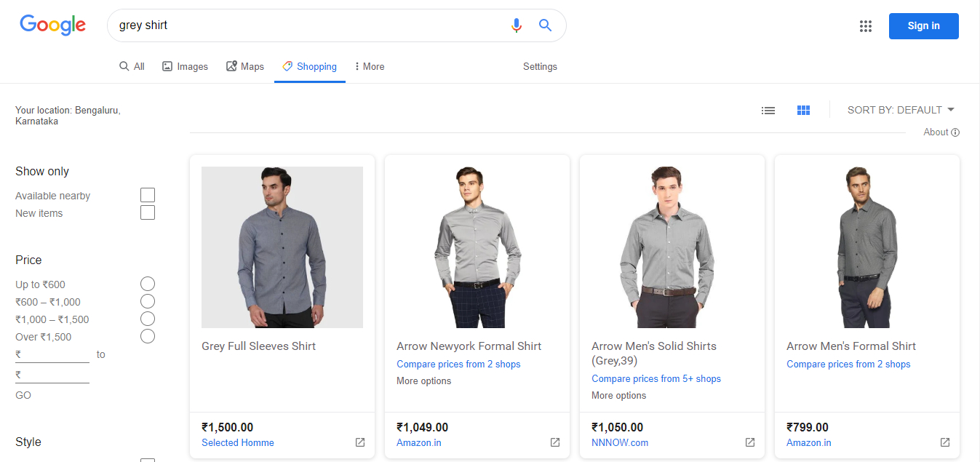This screenshot has width=980, height=462.
Task: Open NNNOW.com listing external link icon
Action: (x=749, y=442)
